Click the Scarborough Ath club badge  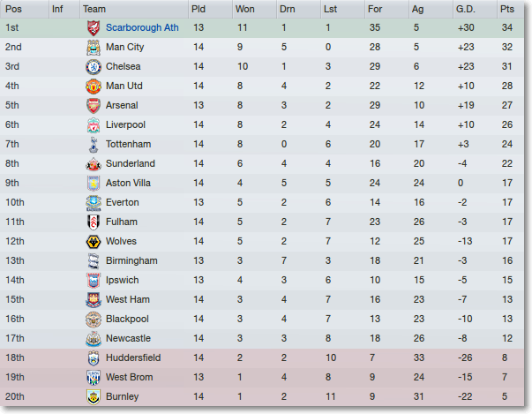pyautogui.click(x=94, y=28)
